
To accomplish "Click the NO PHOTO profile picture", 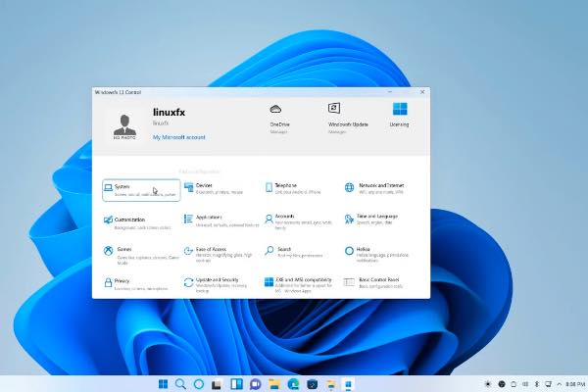I will pos(124,127).
